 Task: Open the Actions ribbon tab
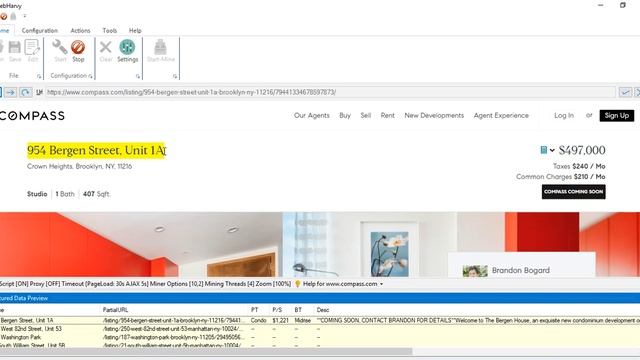point(80,31)
